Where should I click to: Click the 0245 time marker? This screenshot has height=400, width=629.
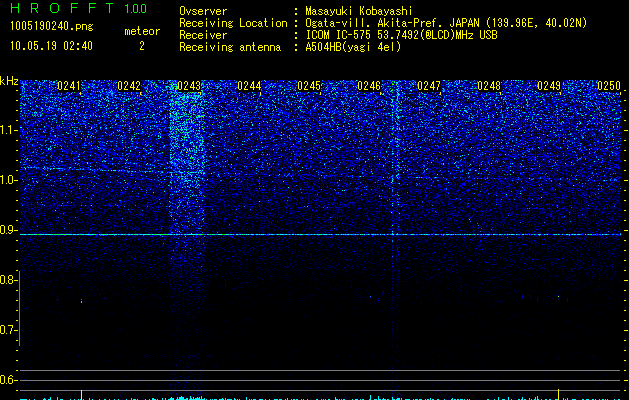point(308,86)
